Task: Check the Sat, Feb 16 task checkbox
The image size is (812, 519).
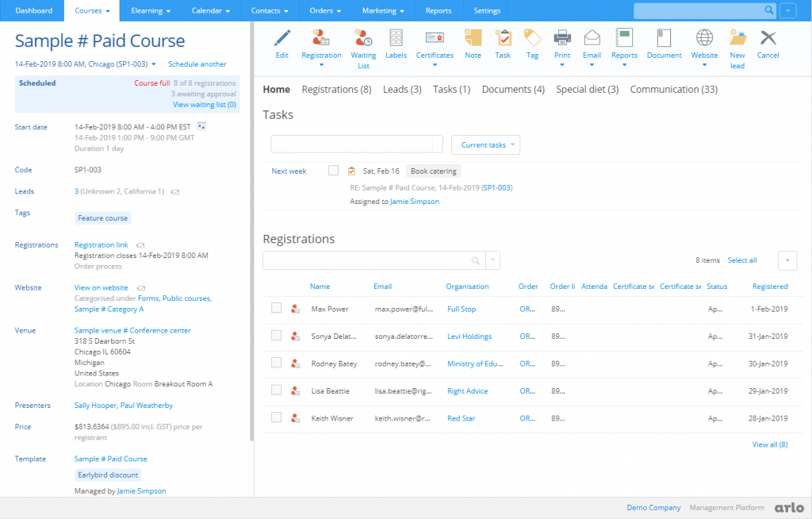Action: [x=334, y=170]
